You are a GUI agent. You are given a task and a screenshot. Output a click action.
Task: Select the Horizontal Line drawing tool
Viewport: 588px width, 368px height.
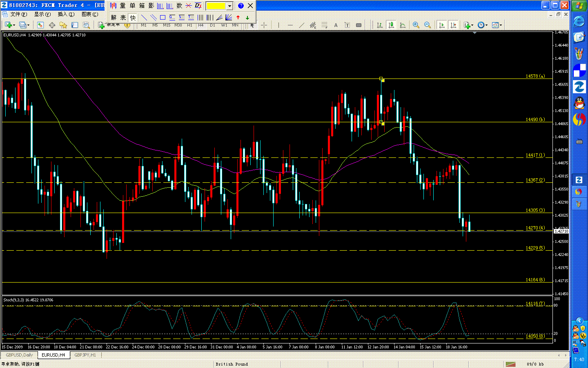pos(290,25)
